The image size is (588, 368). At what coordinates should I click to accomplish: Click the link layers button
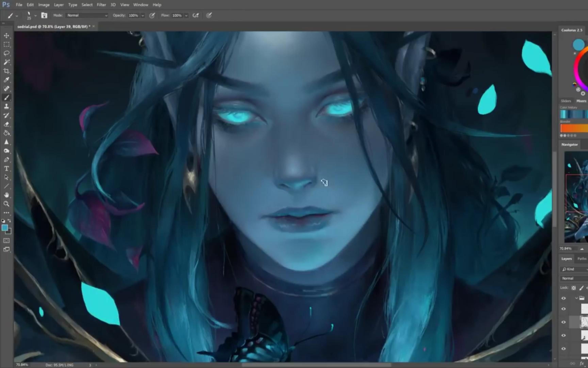[573, 364]
